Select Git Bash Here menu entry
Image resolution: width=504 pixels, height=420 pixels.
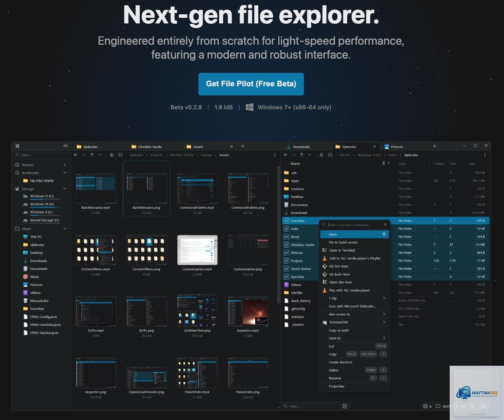[355, 274]
